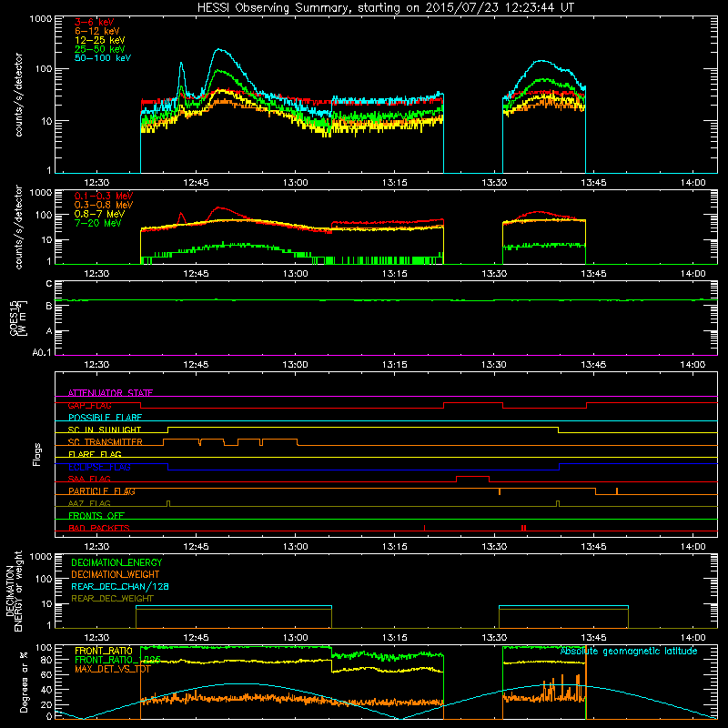
Task: Click the 0.3-0.8 MeV legend label
Action: [x=104, y=205]
